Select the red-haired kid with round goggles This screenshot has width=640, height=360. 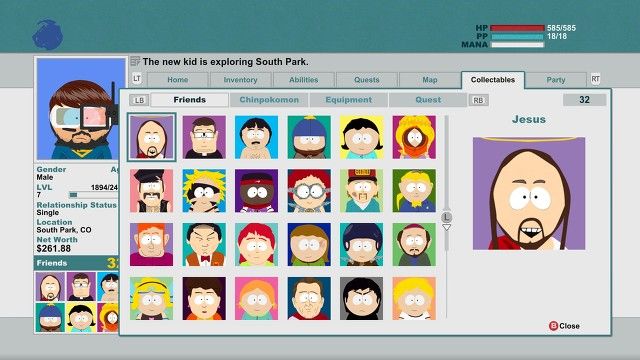[309, 191]
